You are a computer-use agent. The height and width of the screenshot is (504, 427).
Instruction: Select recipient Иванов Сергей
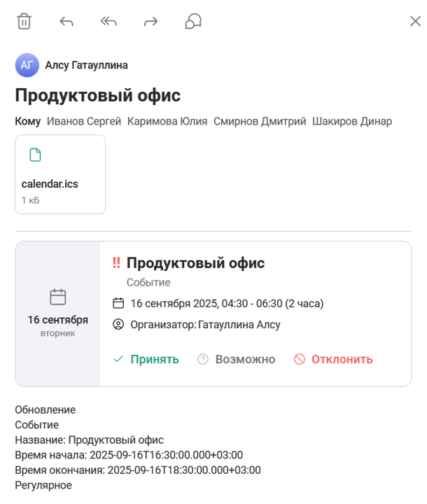coord(84,121)
